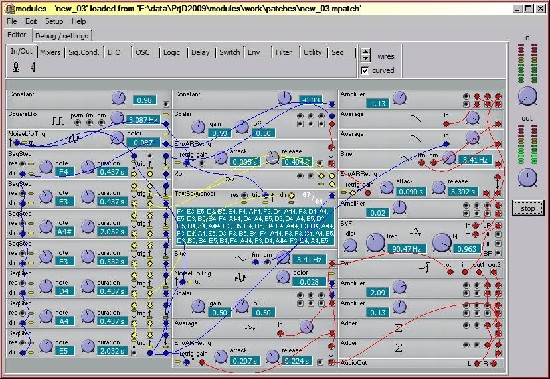
Task: Click the second Adder sigma symbol
Action: tap(399, 348)
